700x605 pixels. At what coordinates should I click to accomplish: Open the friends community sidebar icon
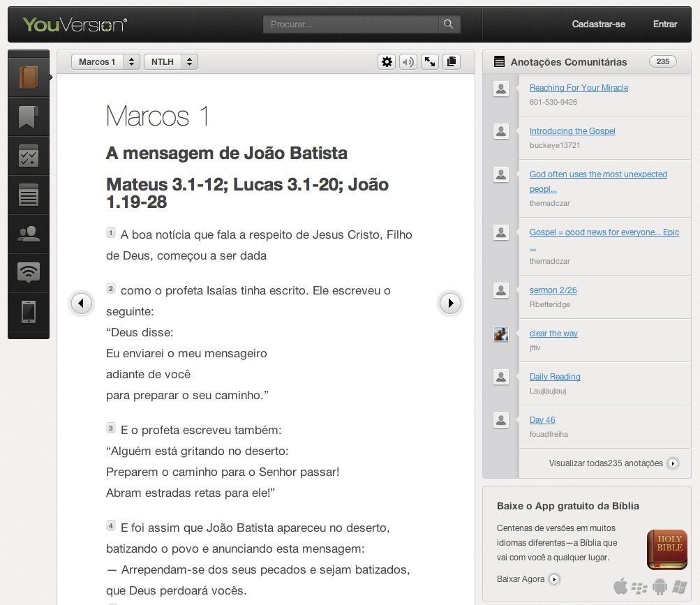tap(29, 234)
